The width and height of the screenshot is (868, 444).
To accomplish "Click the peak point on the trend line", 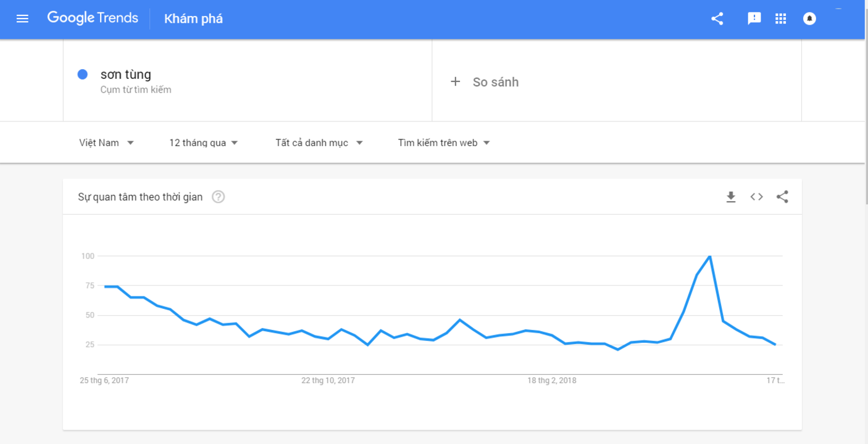I will pyautogui.click(x=710, y=256).
